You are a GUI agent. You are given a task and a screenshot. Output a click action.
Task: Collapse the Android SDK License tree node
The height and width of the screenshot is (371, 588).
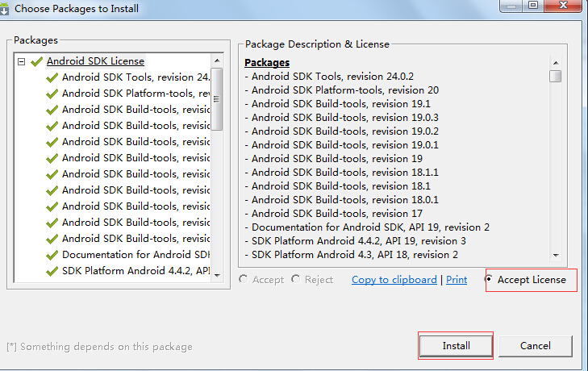(x=22, y=61)
